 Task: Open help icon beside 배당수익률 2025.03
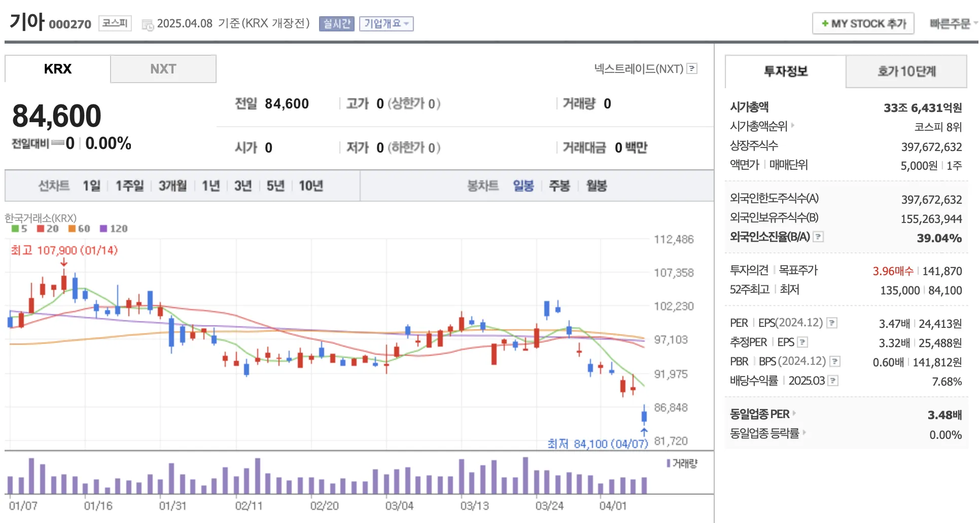[833, 381]
